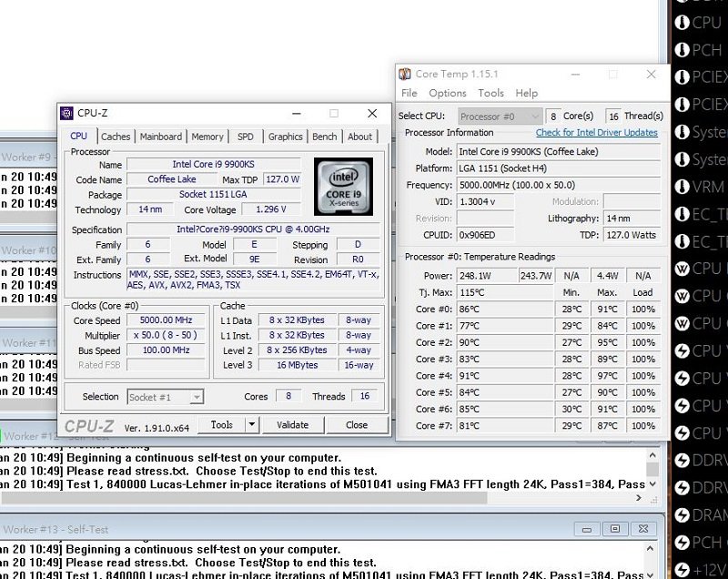Click the Core Voltage value 1.296 V
This screenshot has width=728, height=579.
click(270, 209)
